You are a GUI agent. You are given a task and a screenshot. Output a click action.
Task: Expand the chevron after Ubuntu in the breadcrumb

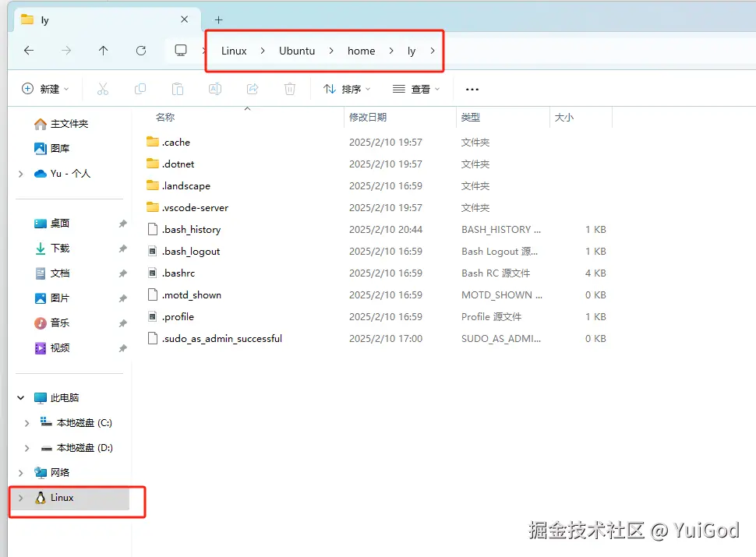pos(331,51)
